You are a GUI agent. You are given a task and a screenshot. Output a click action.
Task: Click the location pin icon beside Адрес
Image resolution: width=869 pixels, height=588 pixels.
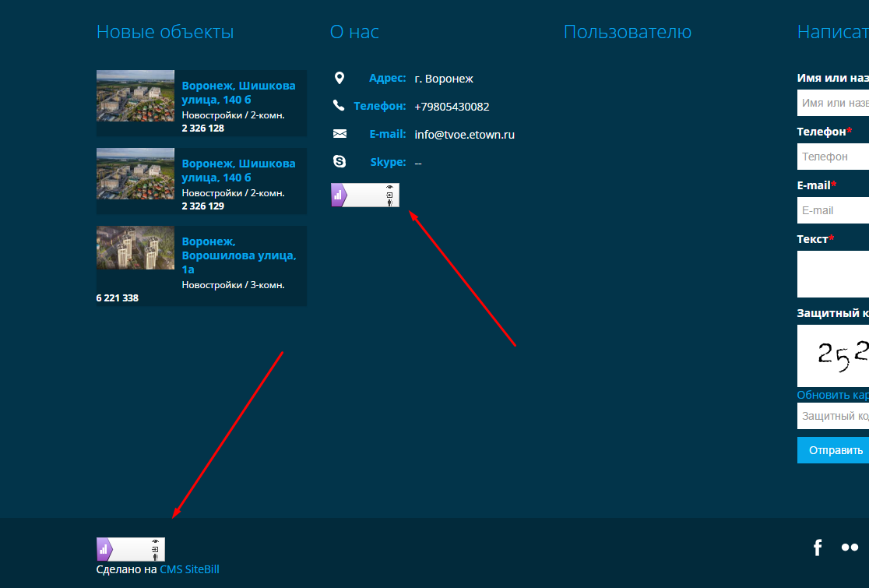tap(339, 78)
